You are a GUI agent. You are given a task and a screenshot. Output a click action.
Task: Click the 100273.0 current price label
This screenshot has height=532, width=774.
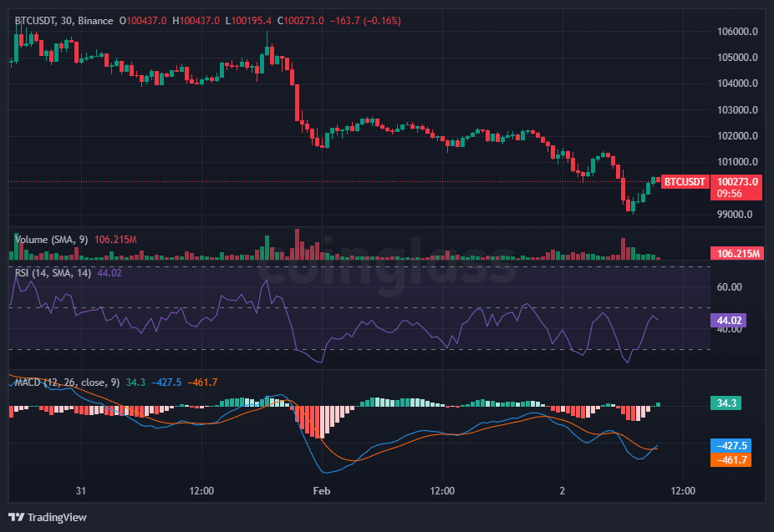736,181
